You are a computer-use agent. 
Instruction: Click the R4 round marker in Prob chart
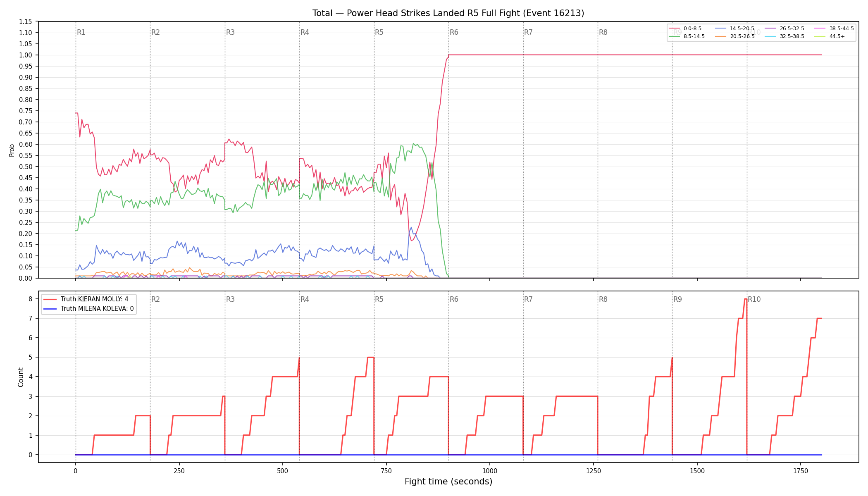[305, 32]
